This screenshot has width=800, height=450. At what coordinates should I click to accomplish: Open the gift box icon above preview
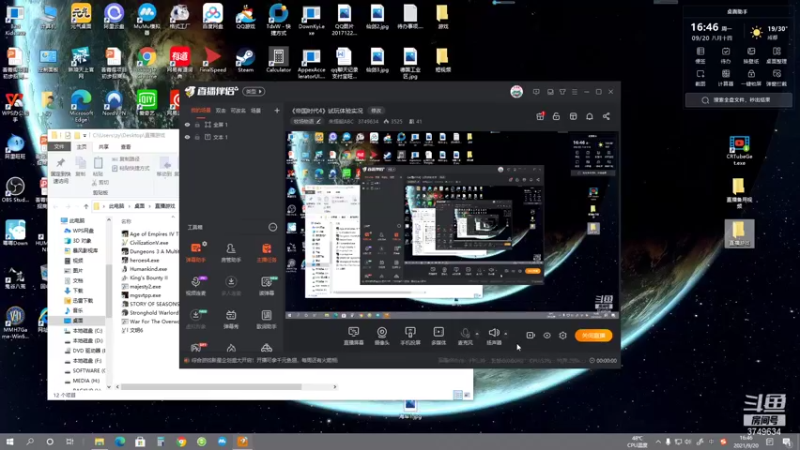tap(540, 116)
